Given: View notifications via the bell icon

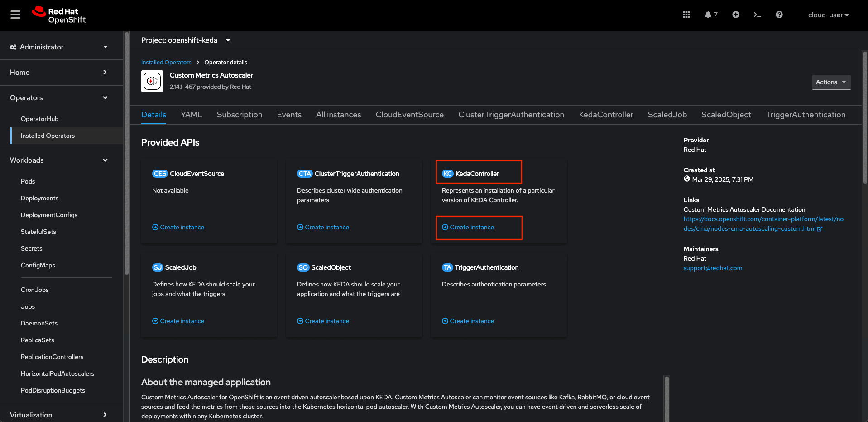Looking at the screenshot, I should [x=710, y=15].
